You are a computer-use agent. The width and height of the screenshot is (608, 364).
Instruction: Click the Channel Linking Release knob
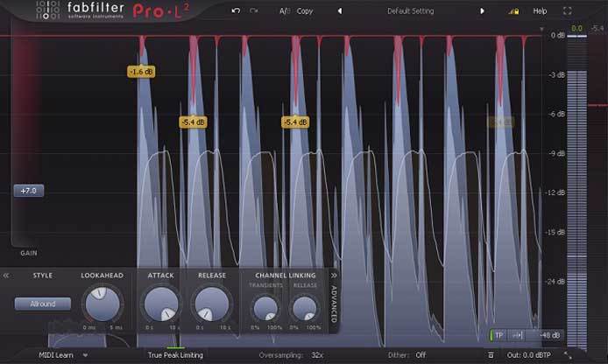(305, 308)
